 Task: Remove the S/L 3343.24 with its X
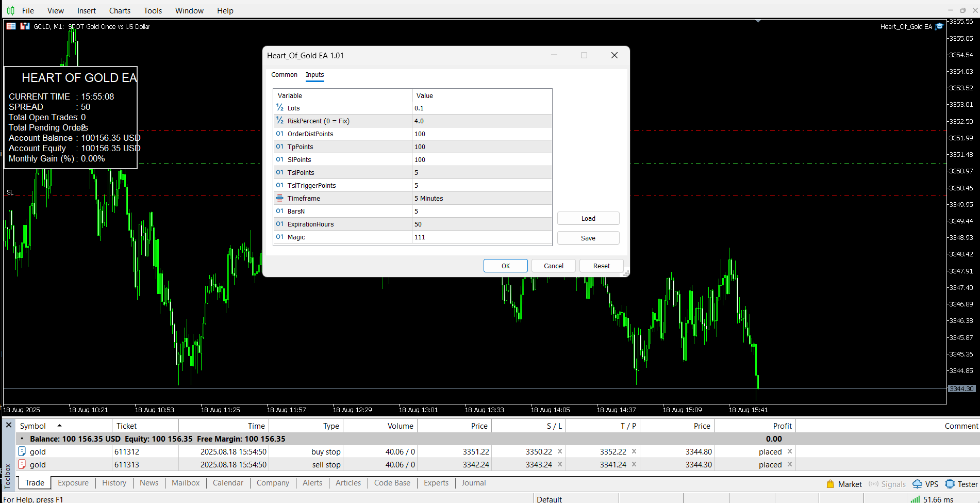point(560,464)
